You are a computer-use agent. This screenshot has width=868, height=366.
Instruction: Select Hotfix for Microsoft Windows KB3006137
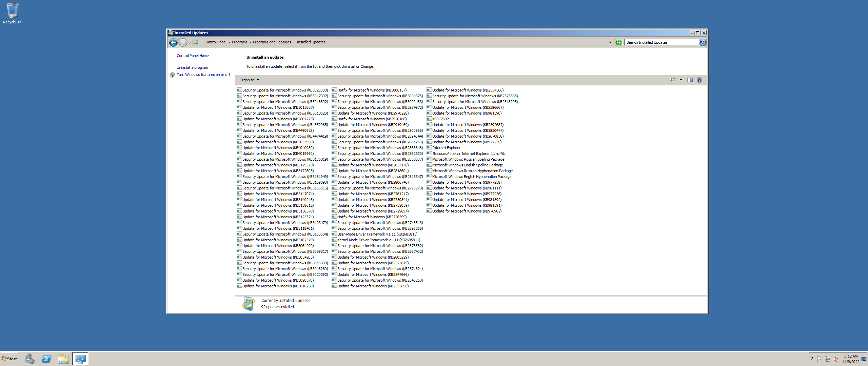point(369,90)
